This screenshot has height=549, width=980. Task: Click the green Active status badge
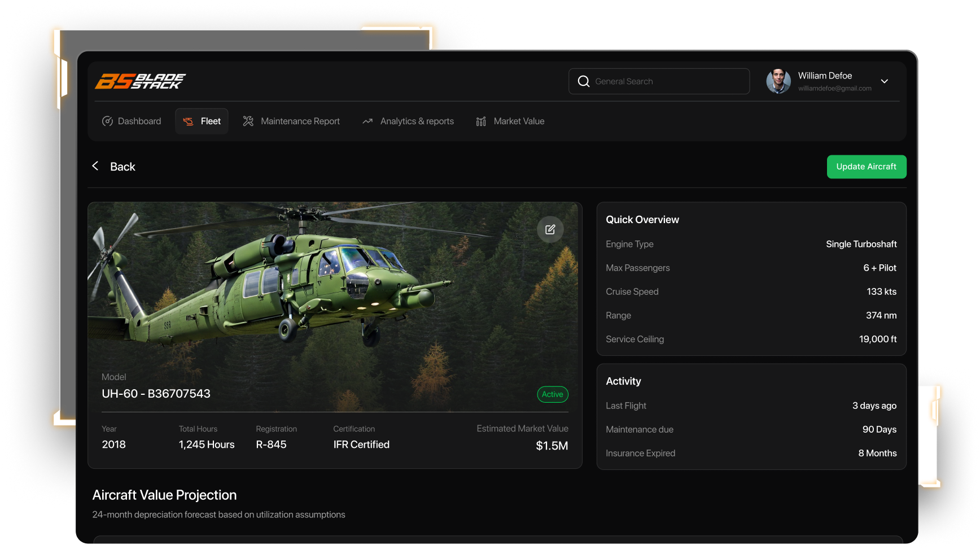pyautogui.click(x=552, y=394)
